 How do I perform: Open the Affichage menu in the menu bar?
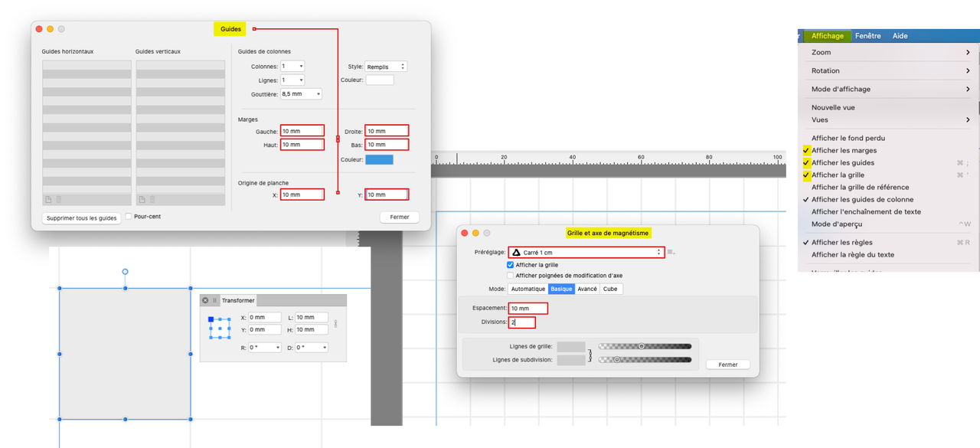coord(828,36)
